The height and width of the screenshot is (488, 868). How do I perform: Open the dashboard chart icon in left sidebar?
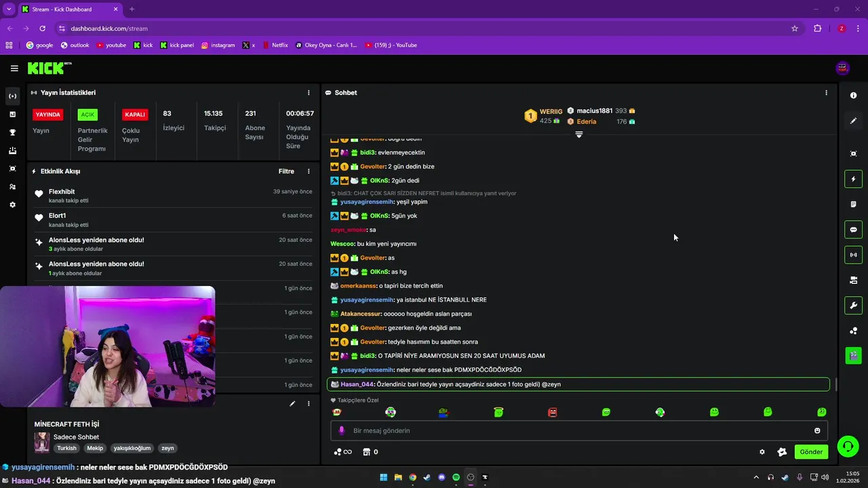click(x=12, y=115)
